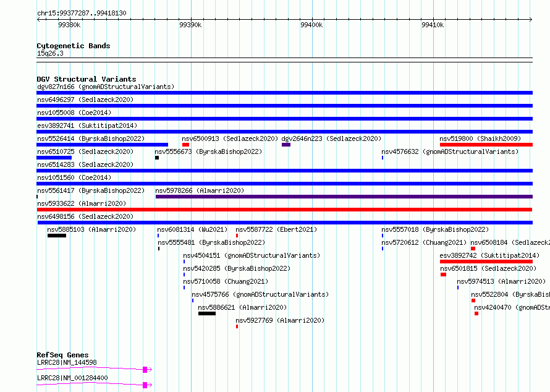This screenshot has height=392, width=550.
Task: Click the 99410k ruler position label
Action: (x=433, y=25)
